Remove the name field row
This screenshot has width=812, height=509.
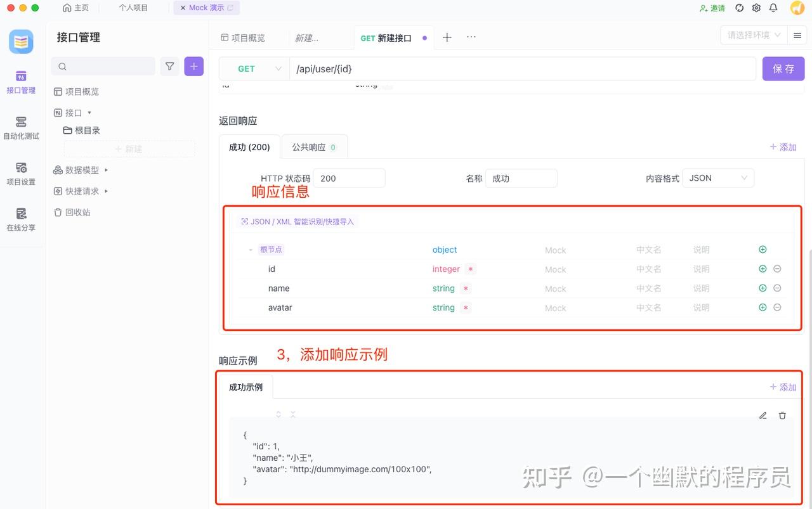pyautogui.click(x=777, y=288)
